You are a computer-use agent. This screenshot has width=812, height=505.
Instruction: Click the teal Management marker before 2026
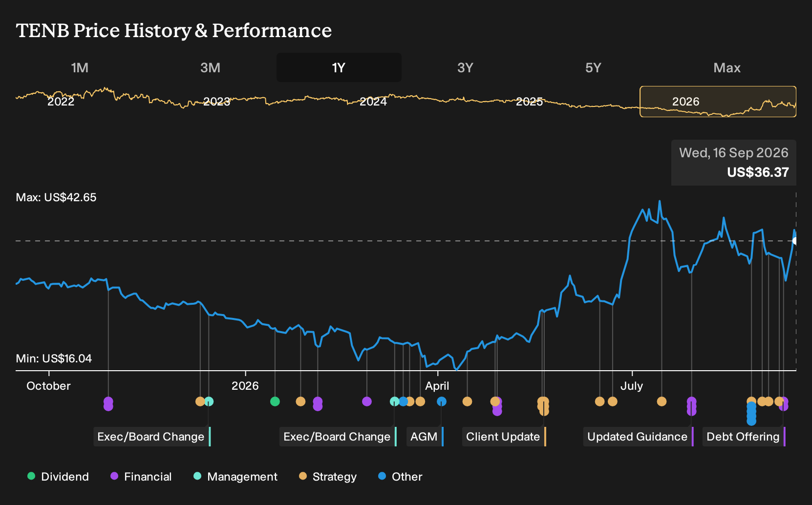point(209,401)
